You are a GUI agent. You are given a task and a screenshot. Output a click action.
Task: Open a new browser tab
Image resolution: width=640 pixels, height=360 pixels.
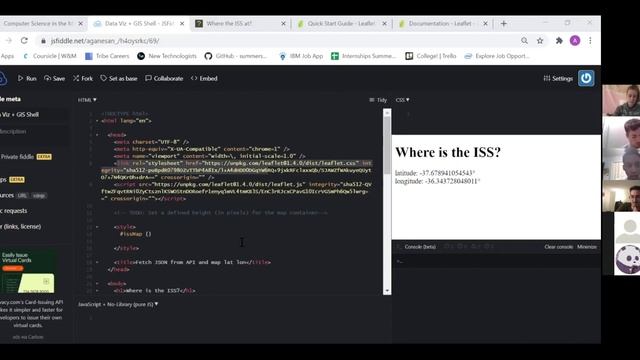pos(504,24)
